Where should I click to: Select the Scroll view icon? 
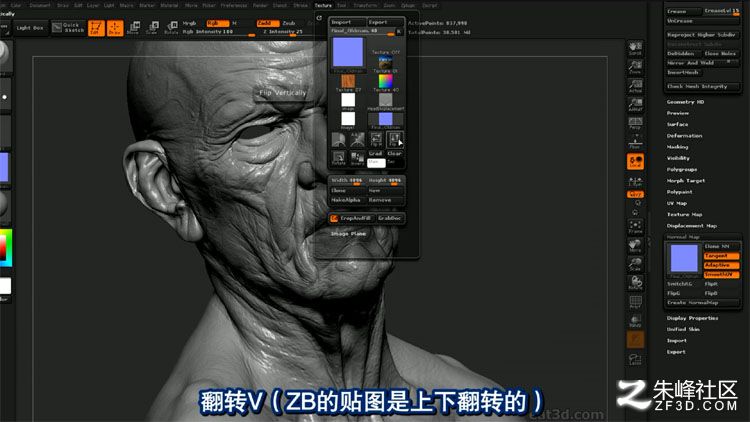click(635, 48)
